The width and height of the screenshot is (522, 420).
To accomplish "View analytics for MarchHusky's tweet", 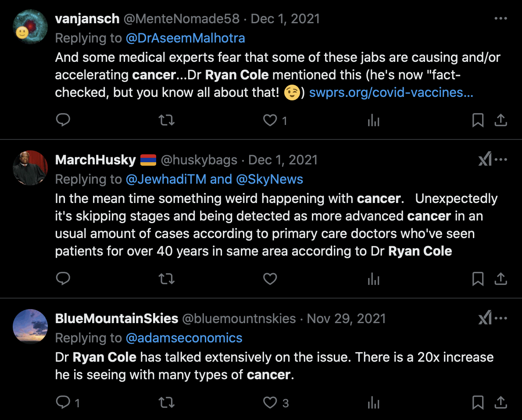I will click(373, 279).
